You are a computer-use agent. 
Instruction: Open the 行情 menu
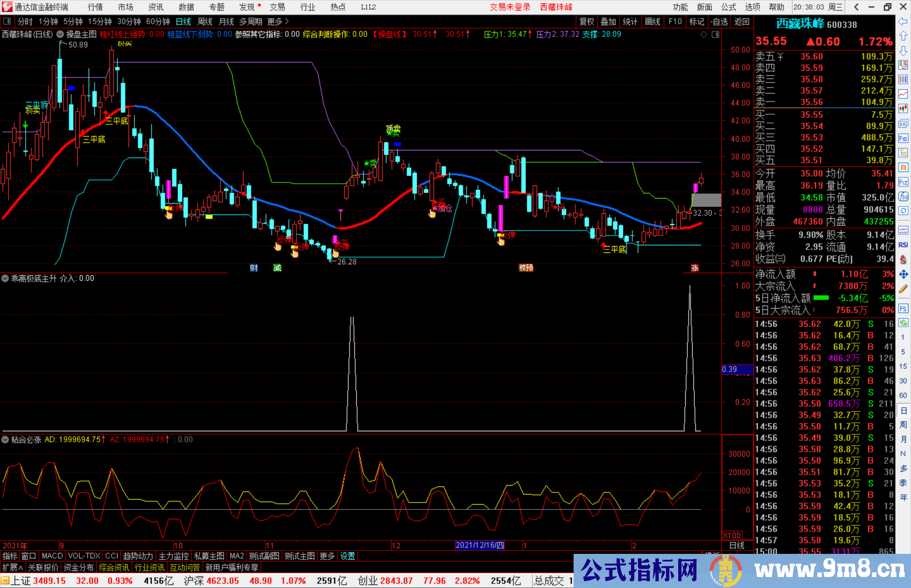pyautogui.click(x=95, y=7)
